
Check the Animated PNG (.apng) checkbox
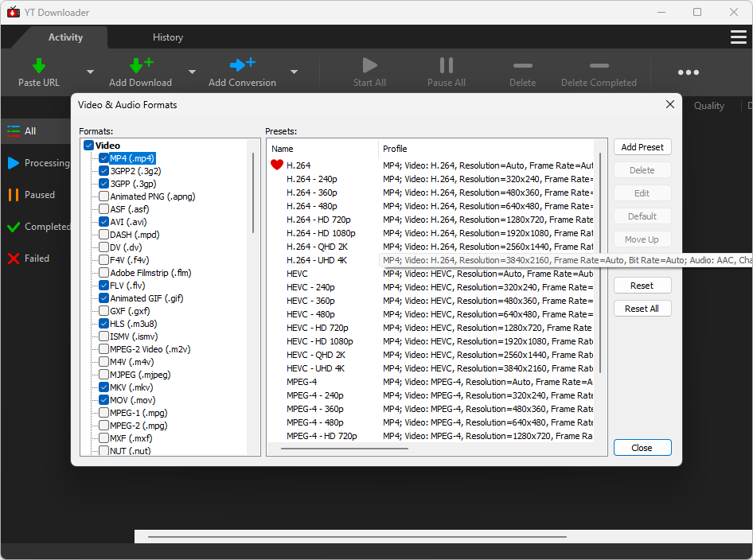coord(103,196)
